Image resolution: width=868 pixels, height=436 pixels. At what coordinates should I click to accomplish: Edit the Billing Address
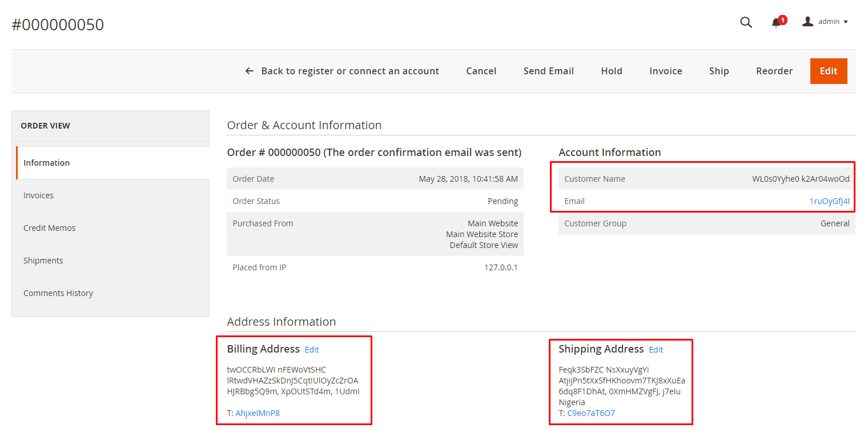tap(312, 350)
